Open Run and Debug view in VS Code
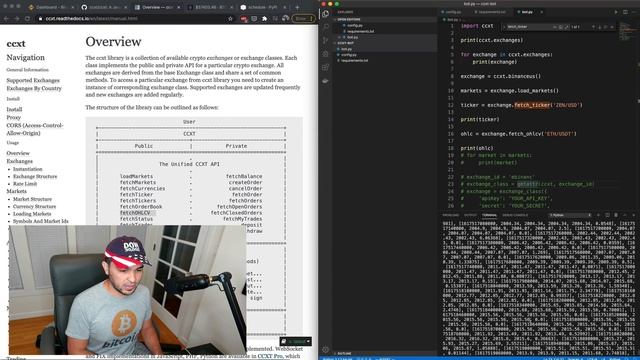Image resolution: width=640 pixels, height=360 pixels. point(325,53)
